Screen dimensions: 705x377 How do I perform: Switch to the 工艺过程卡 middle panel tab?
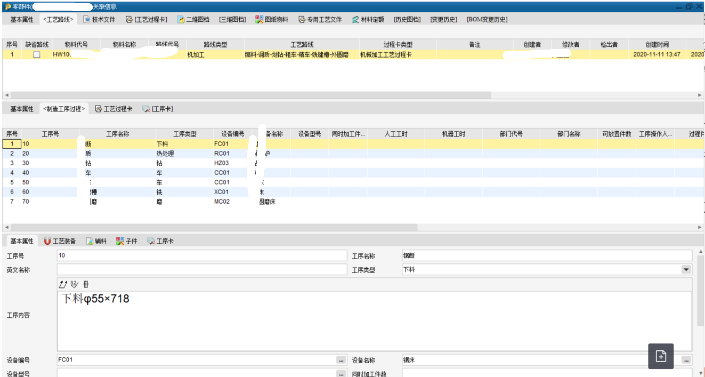point(114,109)
